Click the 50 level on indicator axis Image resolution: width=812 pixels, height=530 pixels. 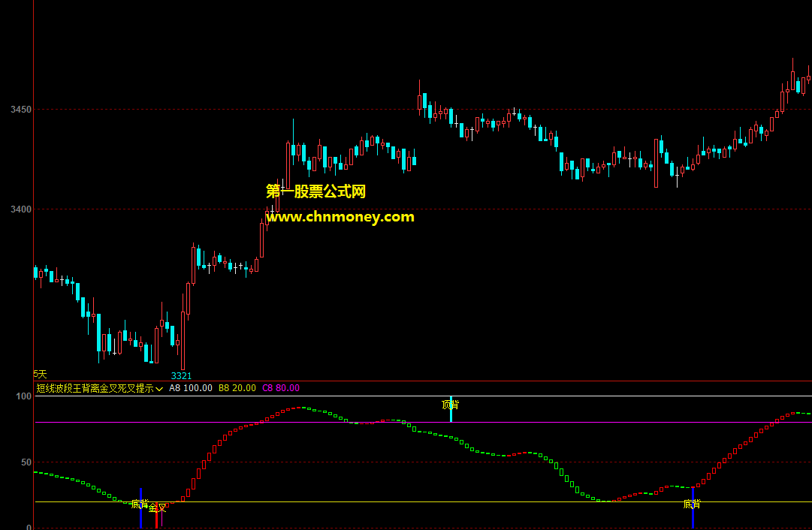26,462
